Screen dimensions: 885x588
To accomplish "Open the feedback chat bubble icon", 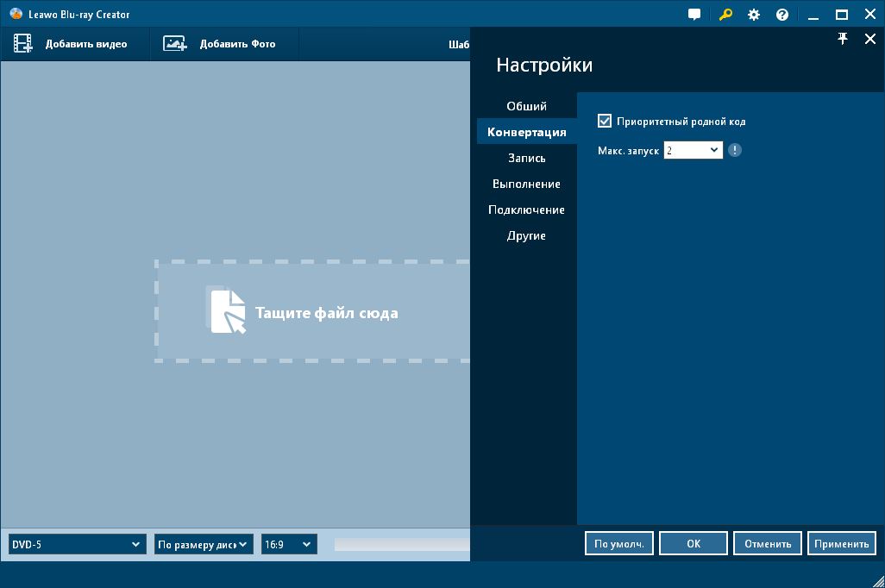I will (x=694, y=15).
